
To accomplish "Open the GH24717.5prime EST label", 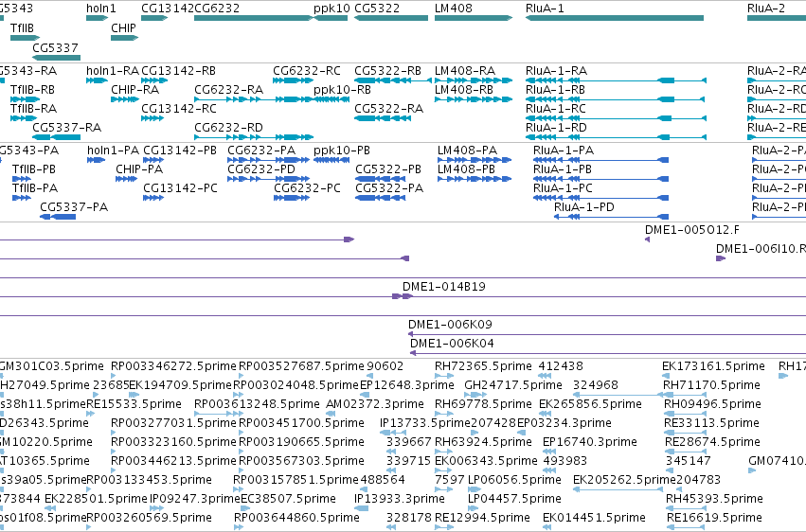I will pyautogui.click(x=513, y=385).
